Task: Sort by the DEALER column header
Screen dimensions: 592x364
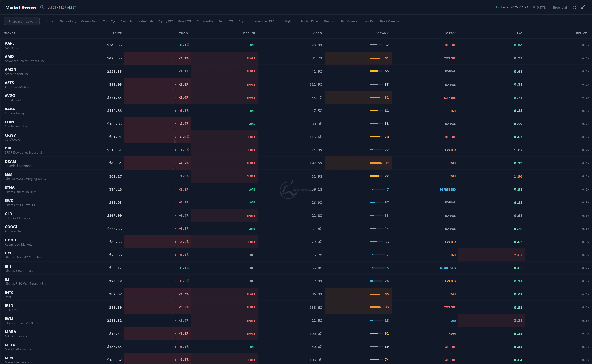Action: click(x=249, y=33)
